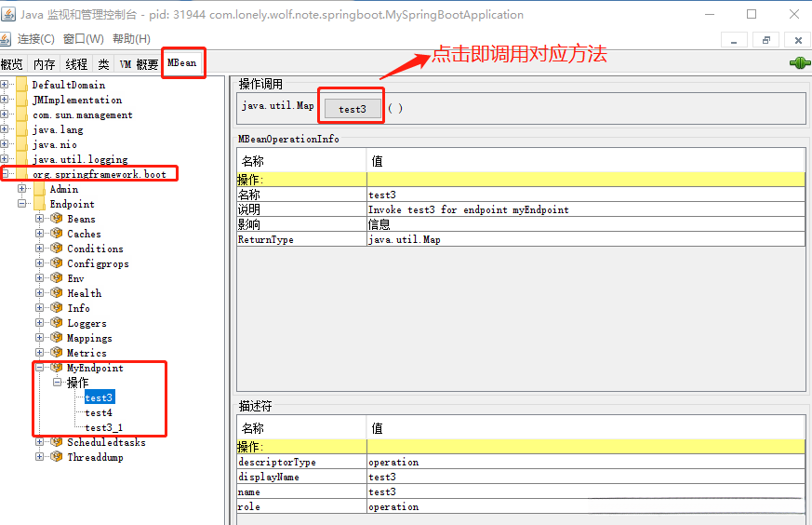
Task: Click the Endpoint folder icon
Action: 39,204
